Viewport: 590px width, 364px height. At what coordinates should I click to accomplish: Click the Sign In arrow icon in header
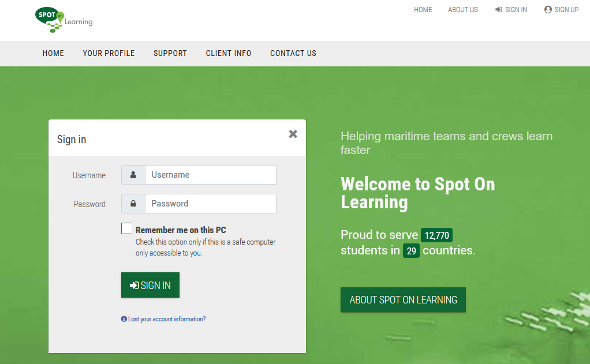click(x=499, y=10)
